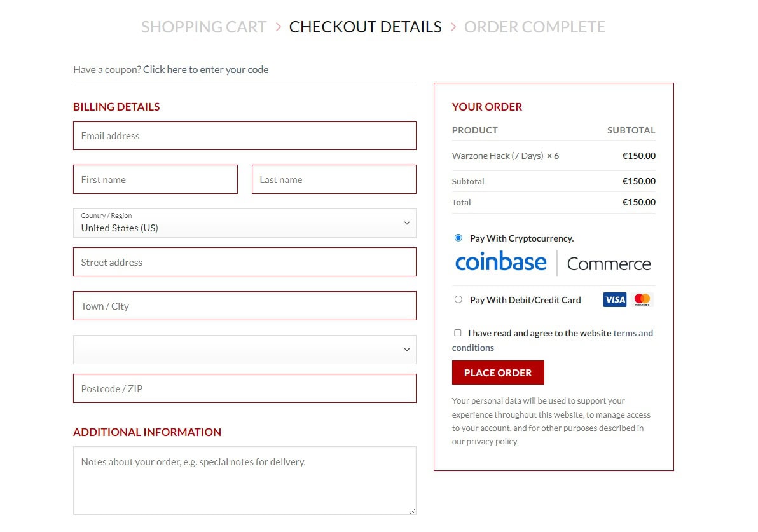Expand the empty state dropdown below Town / City

[x=244, y=350]
